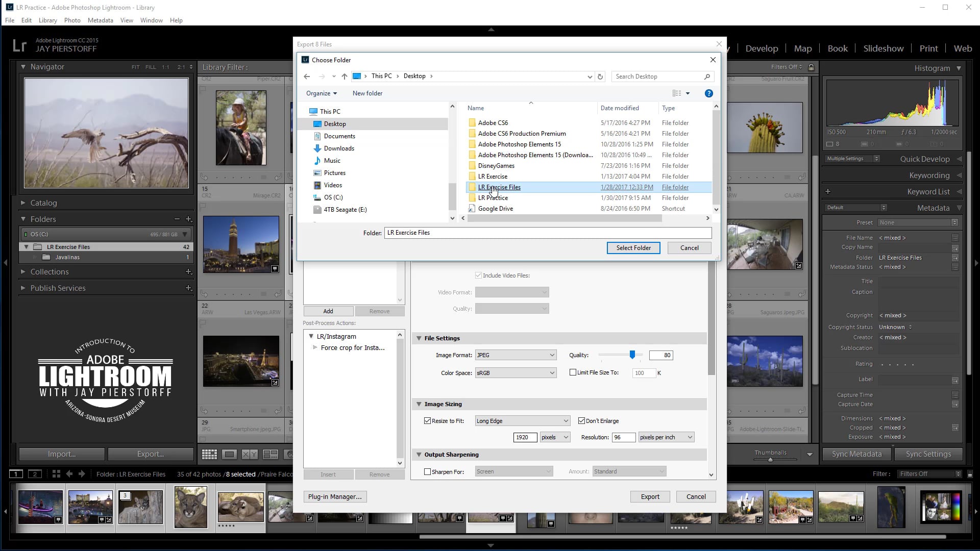Click the padlock icon next to Filters Off
Image resolution: width=980 pixels, height=551 pixels.
(x=811, y=66)
